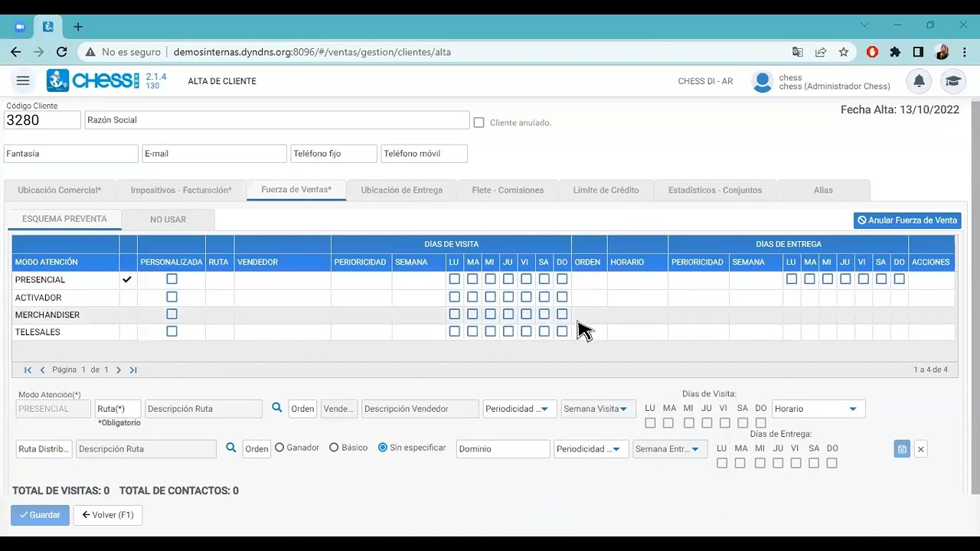Switch to the NO USAR sub-tab
The image size is (980, 551).
click(x=168, y=220)
